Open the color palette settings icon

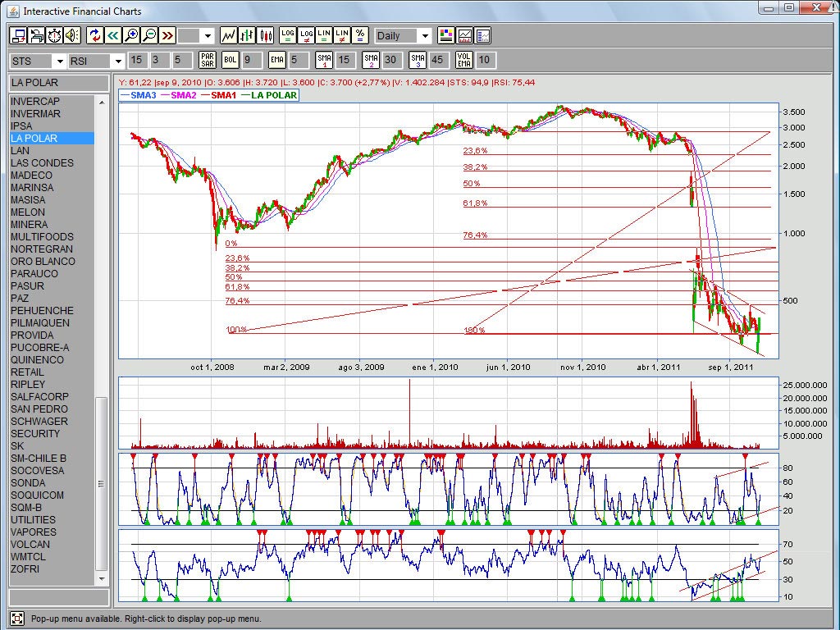pyautogui.click(x=446, y=35)
